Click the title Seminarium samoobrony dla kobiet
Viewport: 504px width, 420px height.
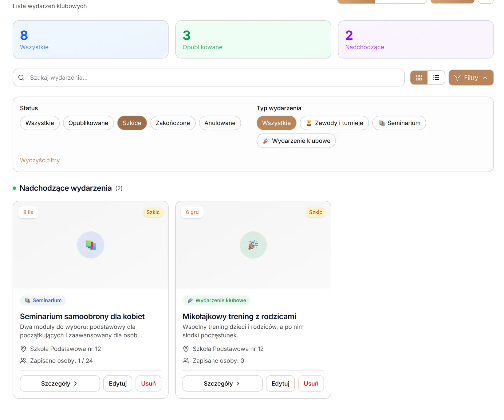(82, 316)
